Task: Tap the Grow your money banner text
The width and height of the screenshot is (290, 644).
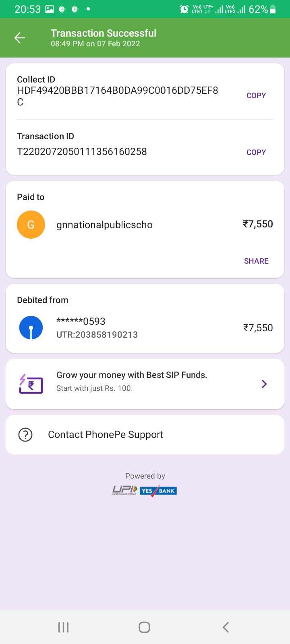Action: pos(132,375)
